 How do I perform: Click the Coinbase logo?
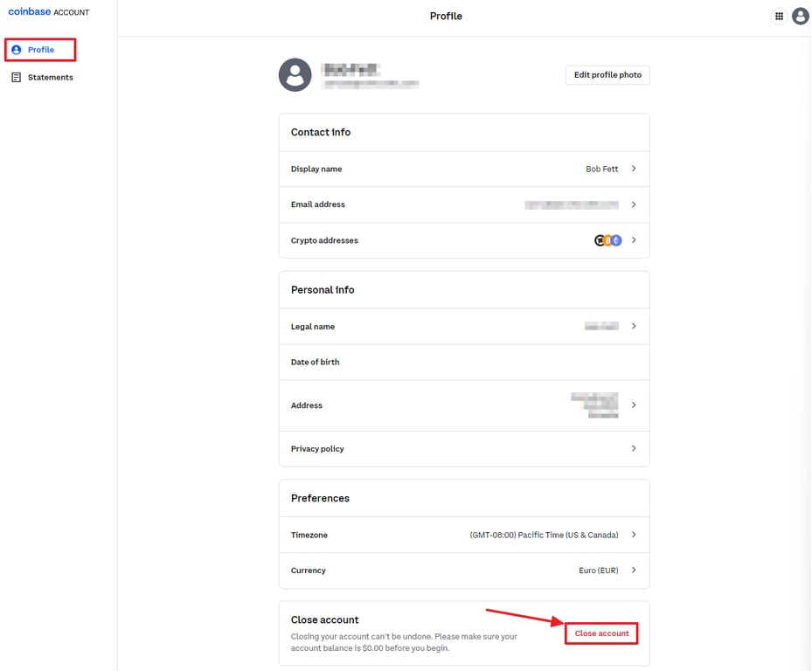click(31, 11)
